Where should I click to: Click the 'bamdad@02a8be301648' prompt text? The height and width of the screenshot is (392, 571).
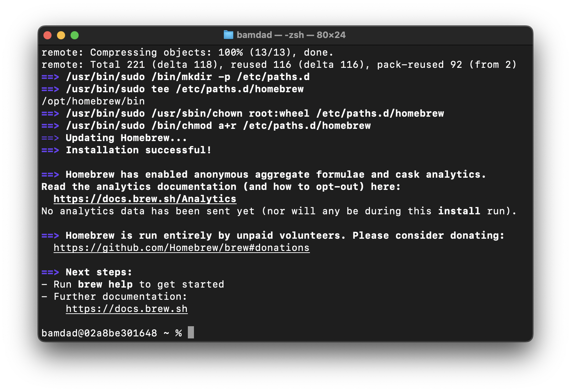[99, 333]
